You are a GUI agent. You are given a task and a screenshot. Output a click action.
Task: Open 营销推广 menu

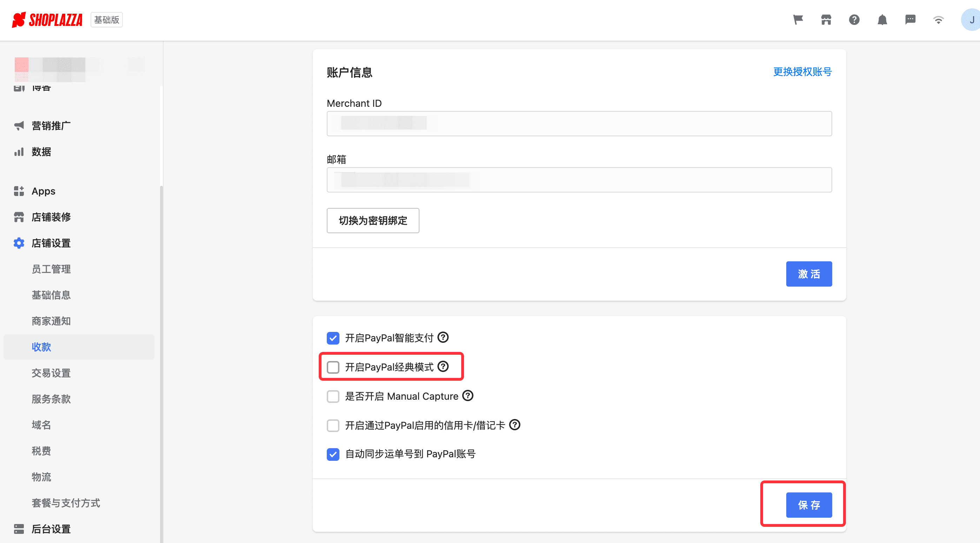(x=51, y=126)
